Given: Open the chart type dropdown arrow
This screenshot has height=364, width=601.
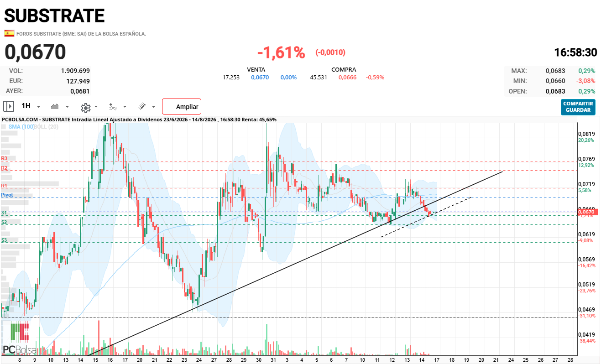Looking at the screenshot, I should click(x=67, y=107).
